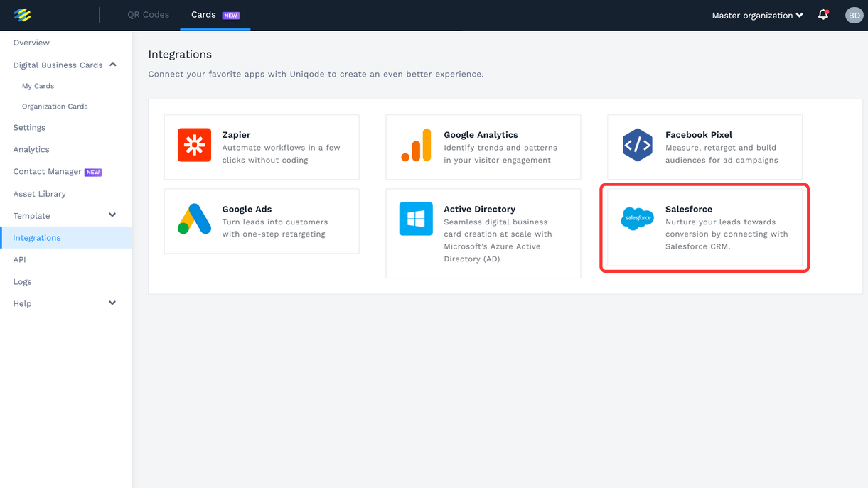Expand the Help section
The height and width of the screenshot is (488, 868).
point(112,303)
